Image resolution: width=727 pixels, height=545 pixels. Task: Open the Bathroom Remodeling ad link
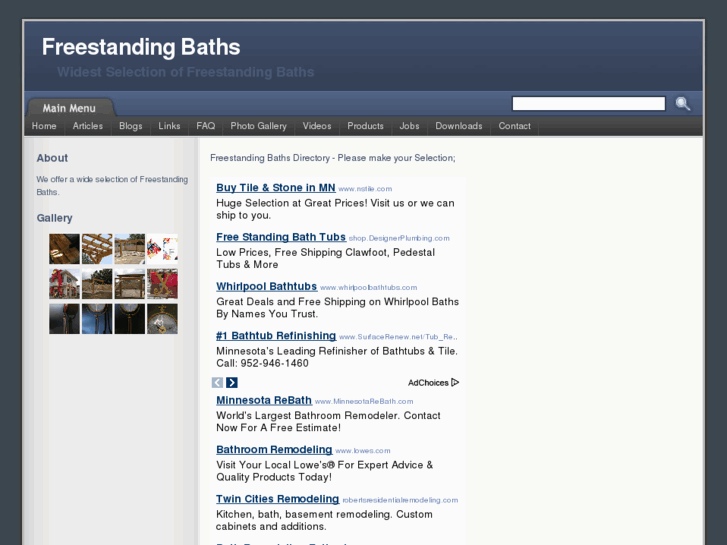coord(274,449)
